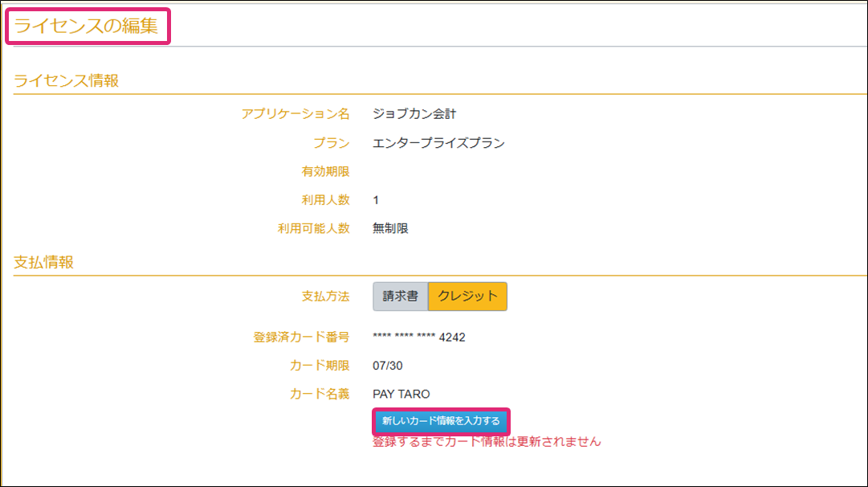Viewport: 868px width, 487px height.
Task: Click the ライセンス情報 section heading
Action: click(x=67, y=80)
